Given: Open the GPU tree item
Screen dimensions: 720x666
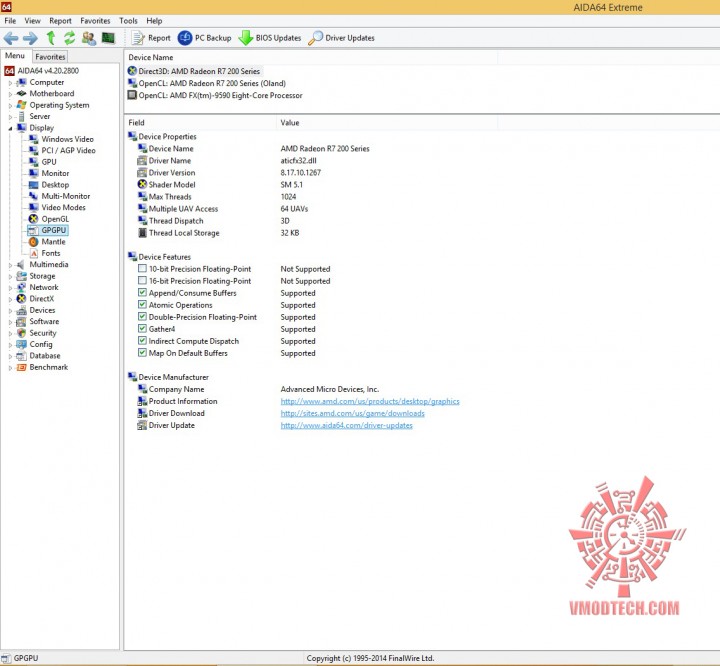Looking at the screenshot, I should pyautogui.click(x=49, y=162).
